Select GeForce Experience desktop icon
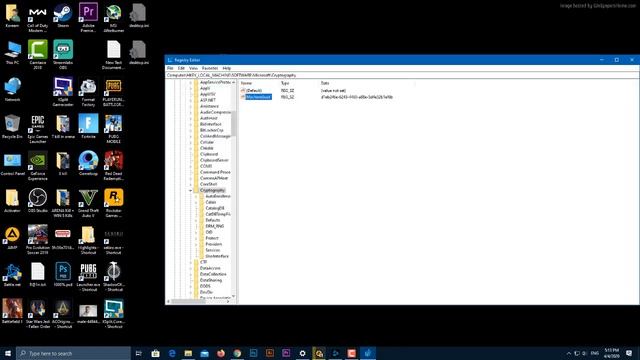 [x=38, y=165]
